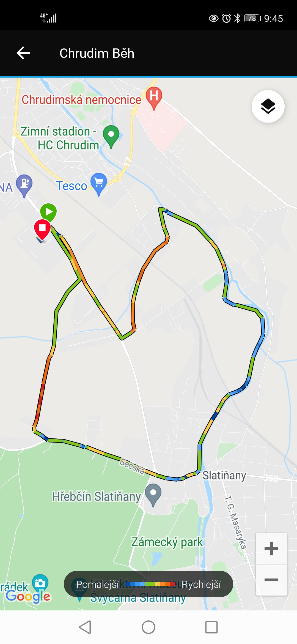Tap the back arrow in the header
This screenshot has height=644, width=297.
click(23, 53)
